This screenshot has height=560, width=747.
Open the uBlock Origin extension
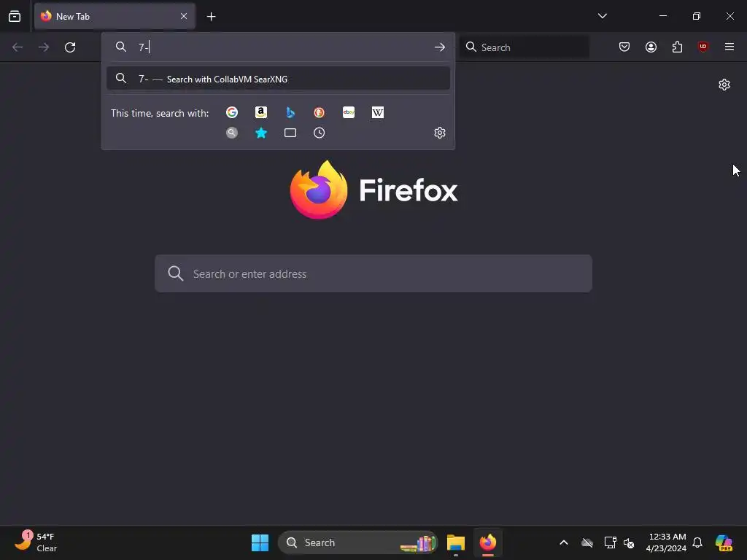point(703,47)
